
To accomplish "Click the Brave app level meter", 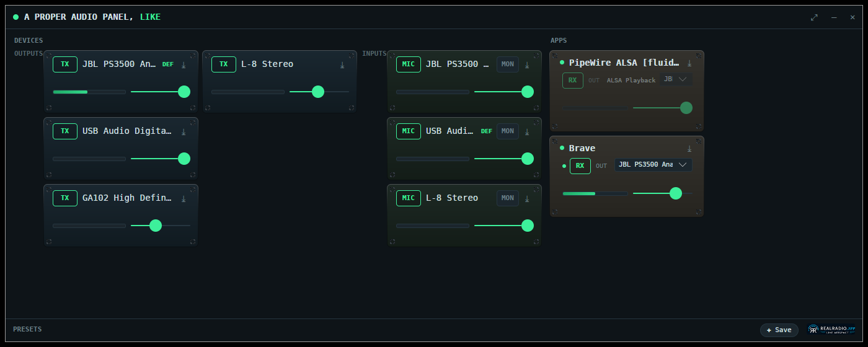I will tap(595, 193).
